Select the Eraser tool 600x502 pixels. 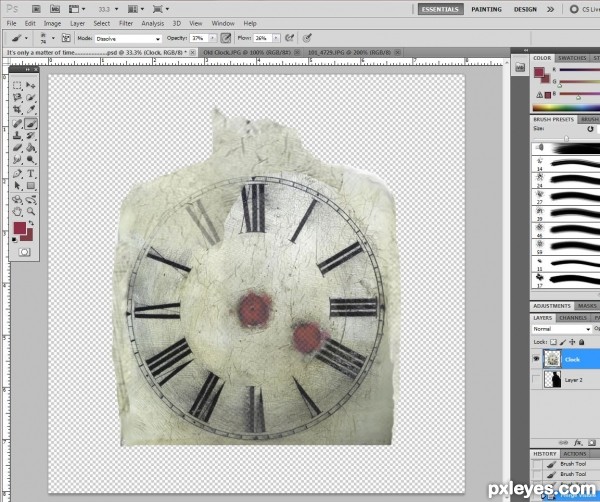(x=17, y=148)
